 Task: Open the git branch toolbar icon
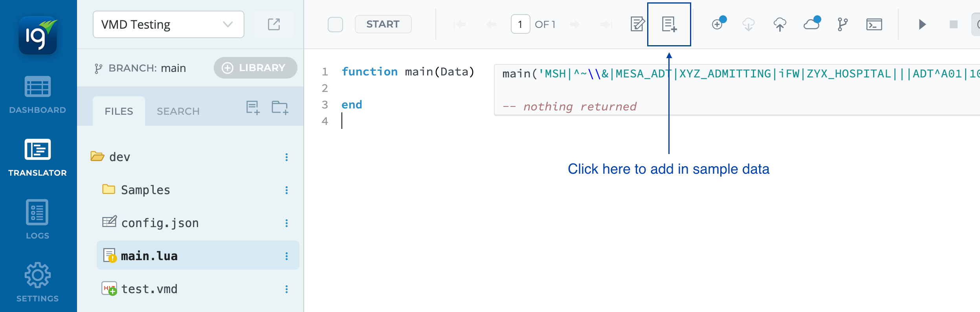click(842, 24)
